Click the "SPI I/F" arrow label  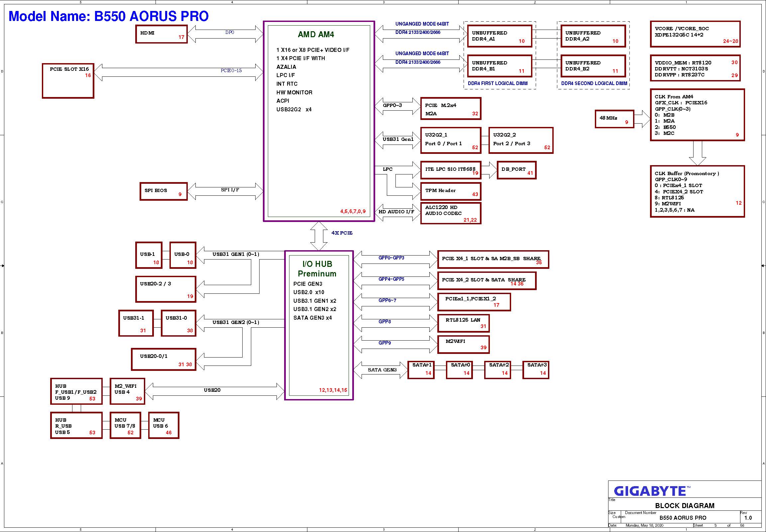click(230, 190)
